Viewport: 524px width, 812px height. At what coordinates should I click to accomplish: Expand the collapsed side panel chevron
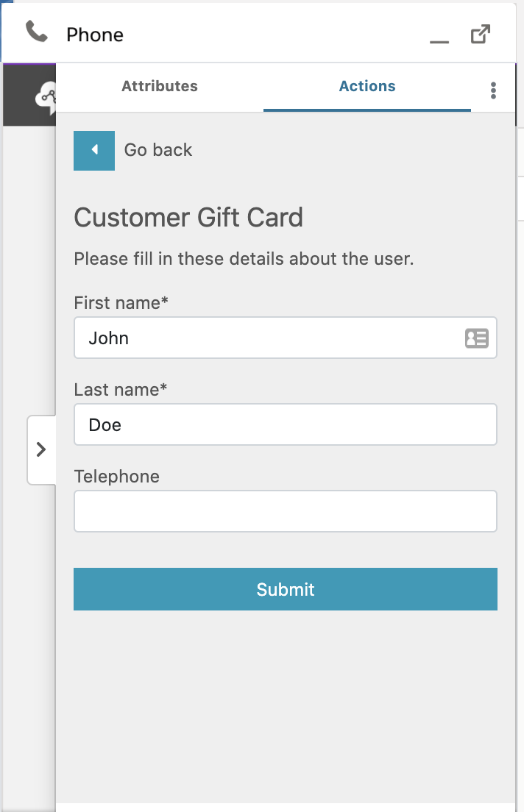pos(41,449)
